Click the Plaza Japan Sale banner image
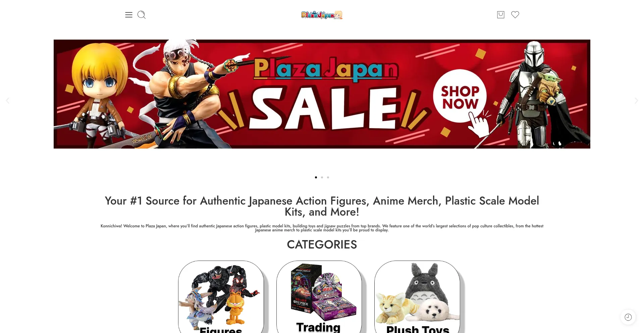Viewport: 644px width, 333px height. (322, 94)
